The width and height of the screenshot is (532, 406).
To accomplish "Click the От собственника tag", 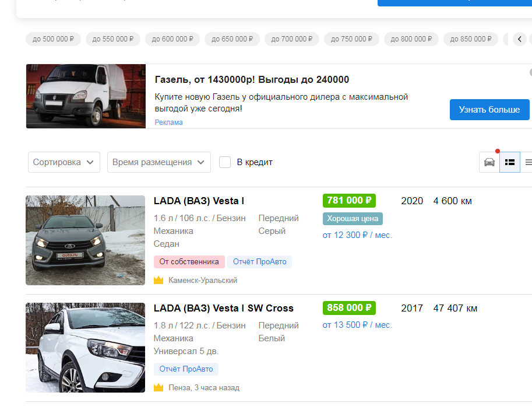I will pos(189,261).
